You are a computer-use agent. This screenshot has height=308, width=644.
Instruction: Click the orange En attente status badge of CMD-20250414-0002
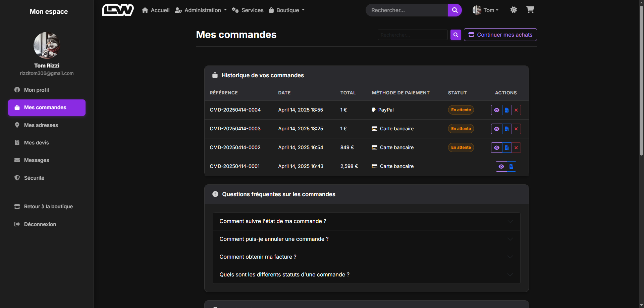[461, 147]
